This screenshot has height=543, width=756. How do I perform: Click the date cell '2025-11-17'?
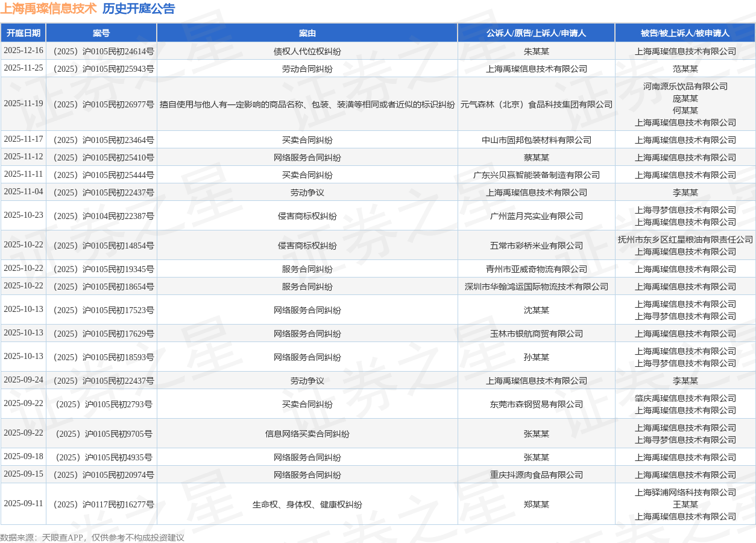[x=24, y=139]
